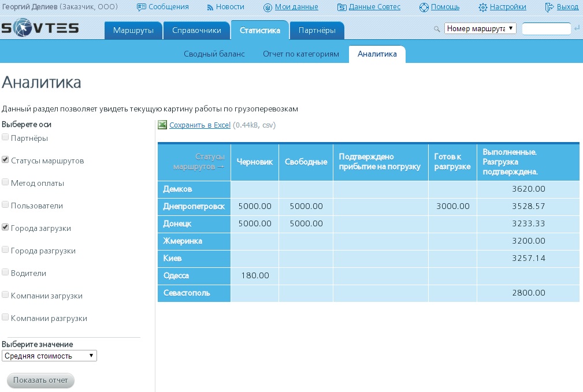
Task: Open the Мои данные link
Action: 296,7
